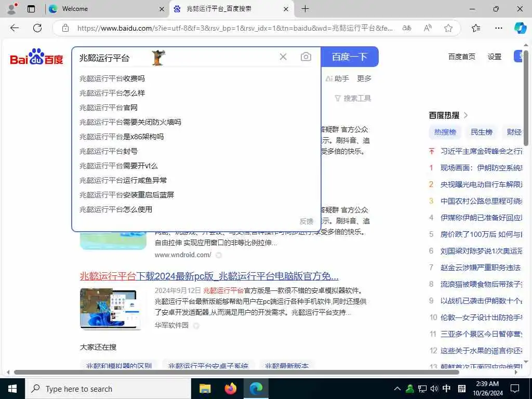Choose suggestion 兆懿运行平台运行咸鱼异常
The image size is (532, 399).
coord(196,180)
